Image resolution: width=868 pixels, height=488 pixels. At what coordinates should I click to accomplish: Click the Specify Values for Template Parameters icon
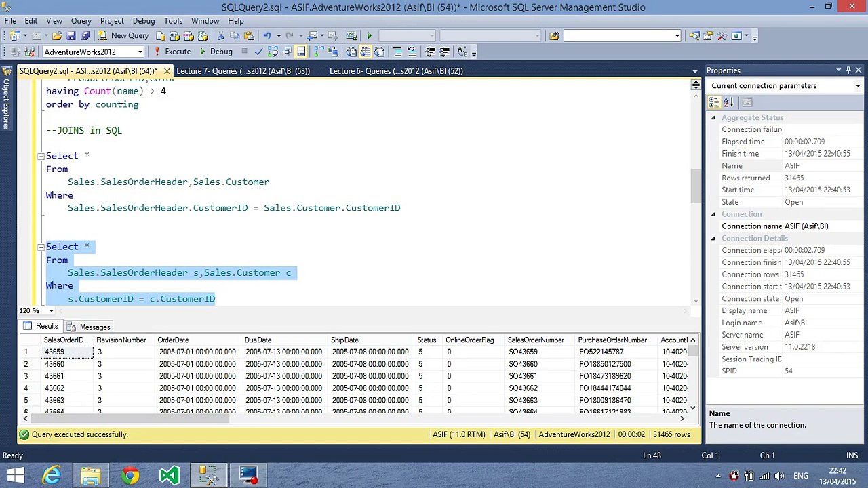(462, 52)
